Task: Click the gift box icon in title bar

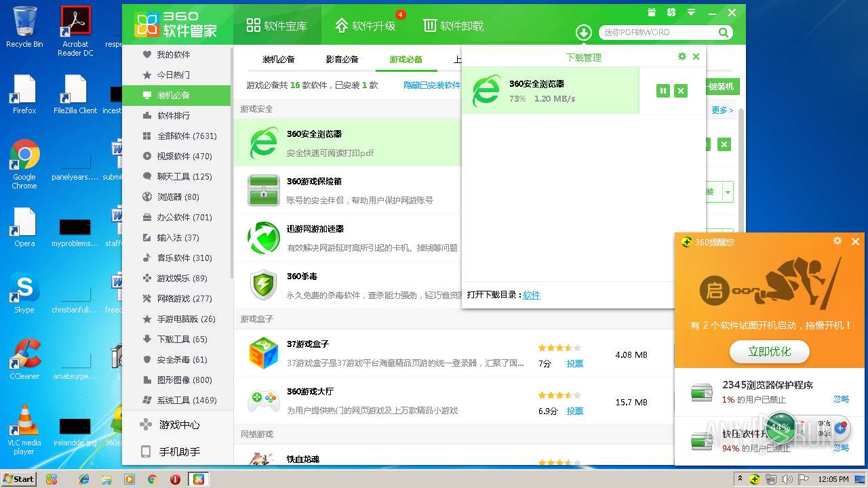Action: (651, 12)
